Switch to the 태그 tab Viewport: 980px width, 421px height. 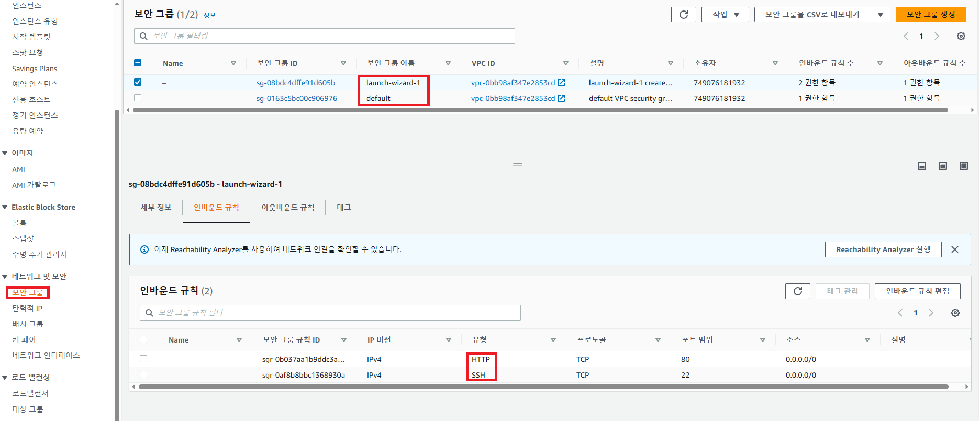pyautogui.click(x=344, y=208)
